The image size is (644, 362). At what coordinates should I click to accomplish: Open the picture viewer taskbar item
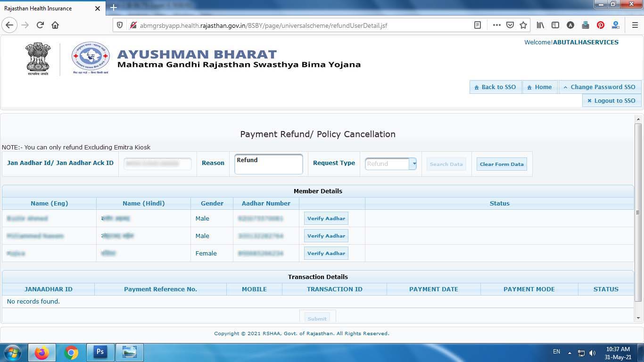pyautogui.click(x=129, y=352)
